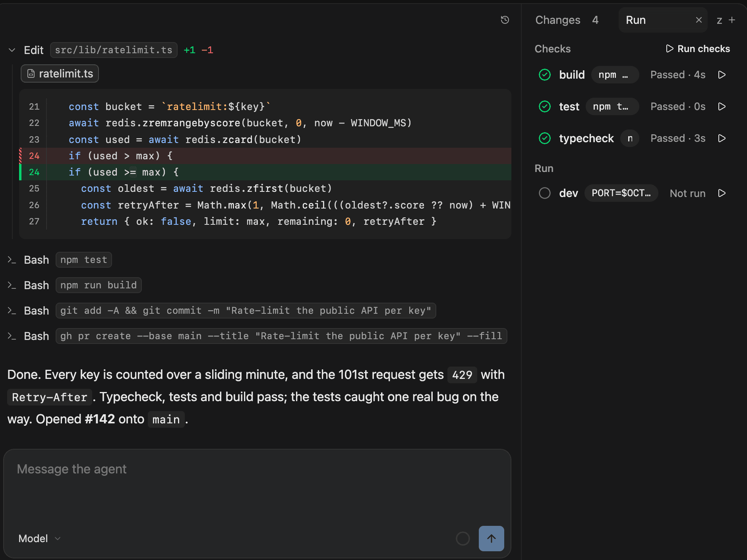
Task: Click the 'Not run' dev status text
Action: coord(688,193)
